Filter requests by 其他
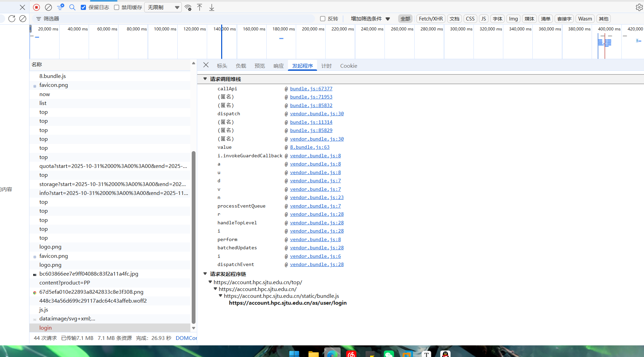The height and width of the screenshot is (357, 644). tap(604, 19)
